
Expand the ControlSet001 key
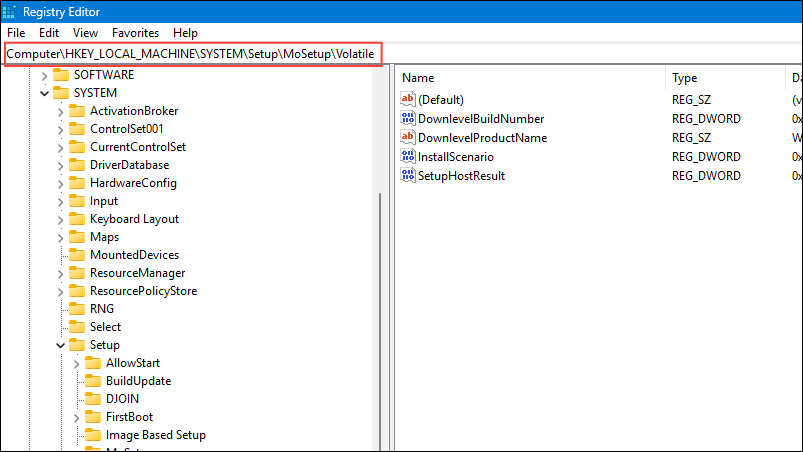60,129
